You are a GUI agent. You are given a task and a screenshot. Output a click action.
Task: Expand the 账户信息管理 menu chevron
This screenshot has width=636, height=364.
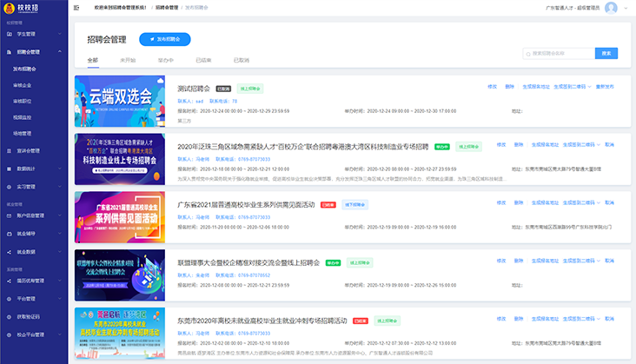coord(60,215)
